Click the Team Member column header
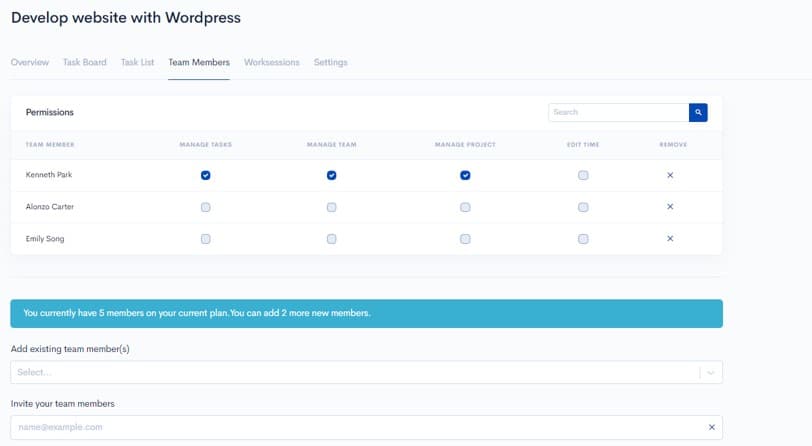The width and height of the screenshot is (812, 446). 50,145
